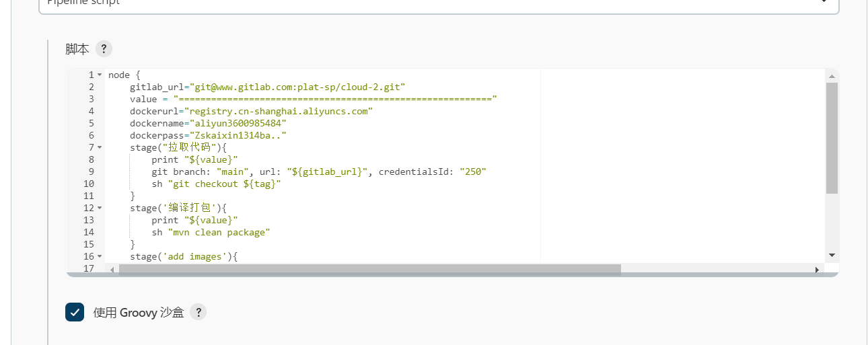Click the editor vertical scrollbar up arrow
The width and height of the screenshot is (868, 345).
click(832, 75)
